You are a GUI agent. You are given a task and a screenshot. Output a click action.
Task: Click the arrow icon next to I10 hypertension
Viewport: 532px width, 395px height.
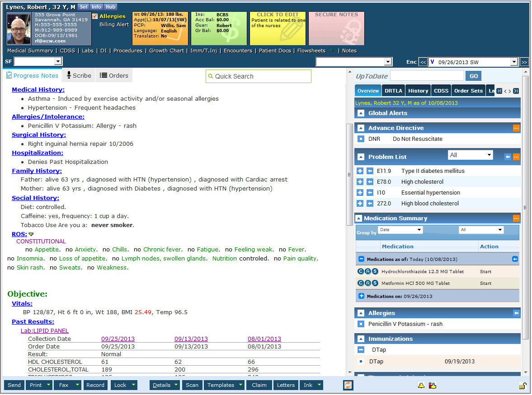coord(370,193)
